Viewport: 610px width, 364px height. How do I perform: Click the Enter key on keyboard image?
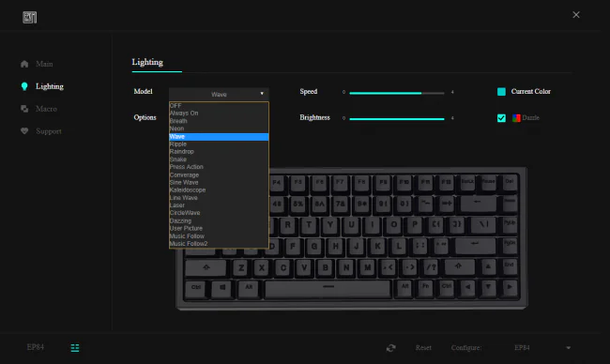[475, 246]
